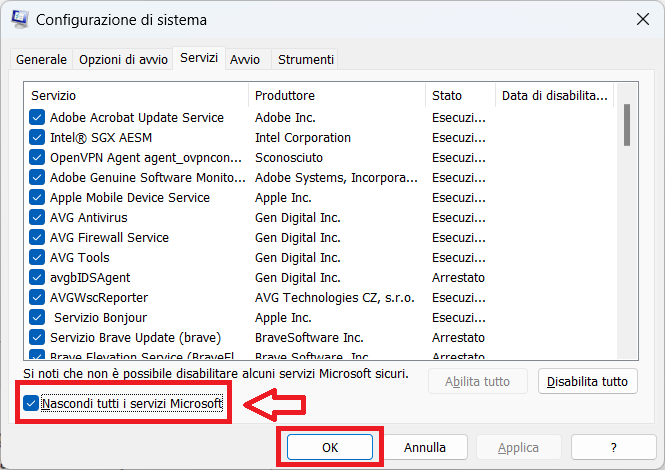The height and width of the screenshot is (470, 665).
Task: Toggle Nascondi tutti i servizi Microsoft checkbox
Action: [30, 405]
